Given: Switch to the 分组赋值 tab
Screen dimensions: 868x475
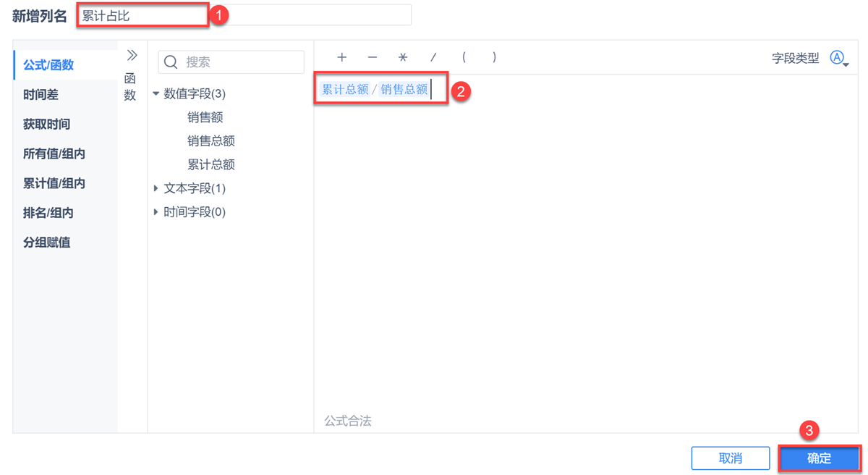Looking at the screenshot, I should (66, 243).
